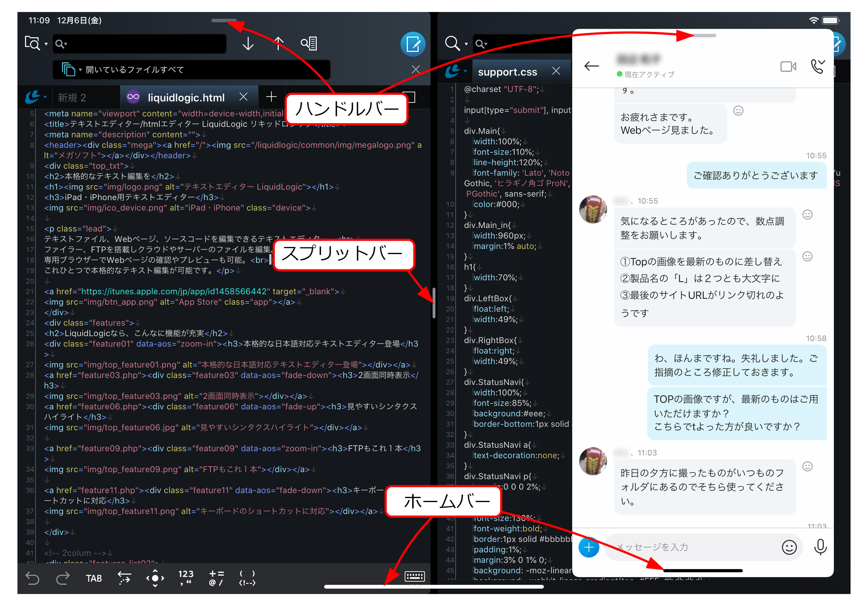Tap the dismiss keyboard icon
The height and width of the screenshot is (606, 868).
[414, 577]
